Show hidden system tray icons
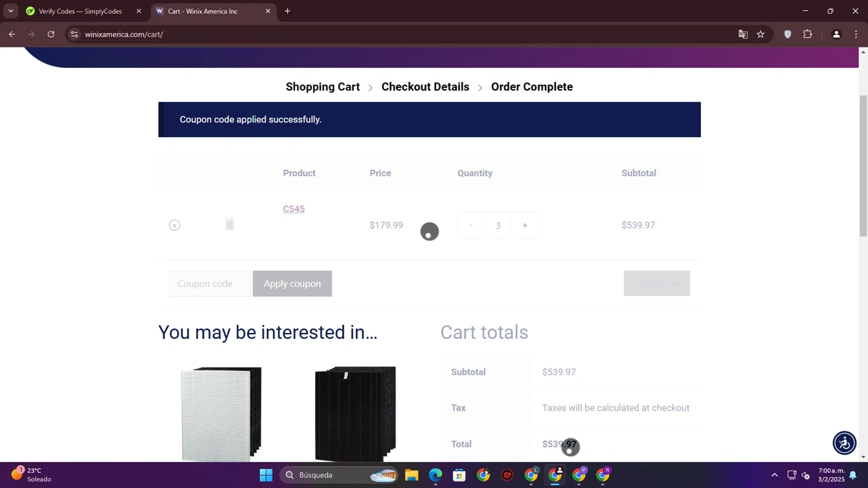The image size is (868, 488). click(x=774, y=475)
